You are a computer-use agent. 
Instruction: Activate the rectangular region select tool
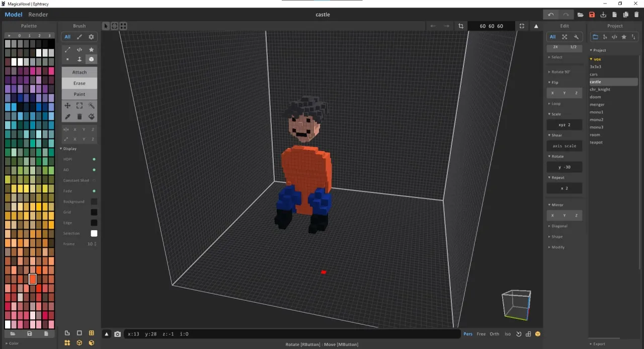(x=79, y=105)
